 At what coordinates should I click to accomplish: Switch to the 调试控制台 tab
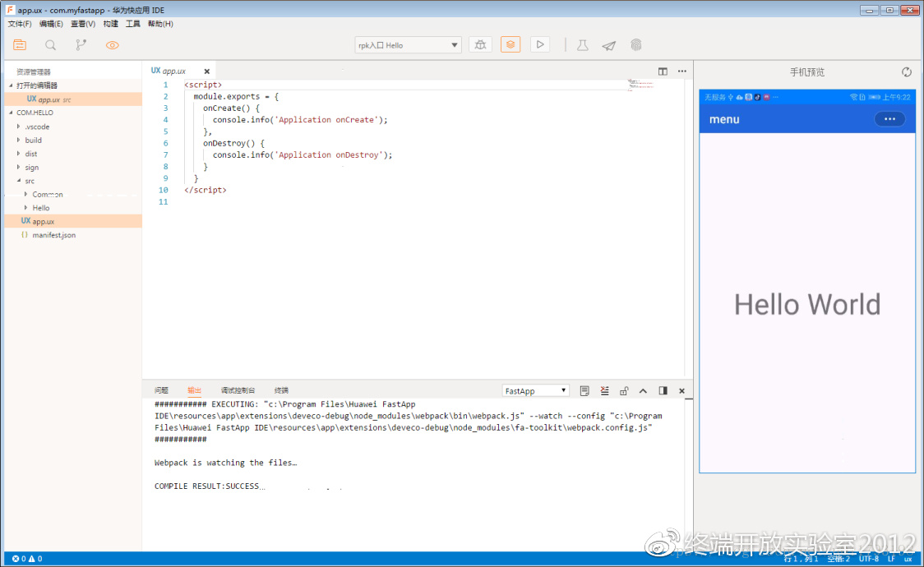tap(238, 390)
